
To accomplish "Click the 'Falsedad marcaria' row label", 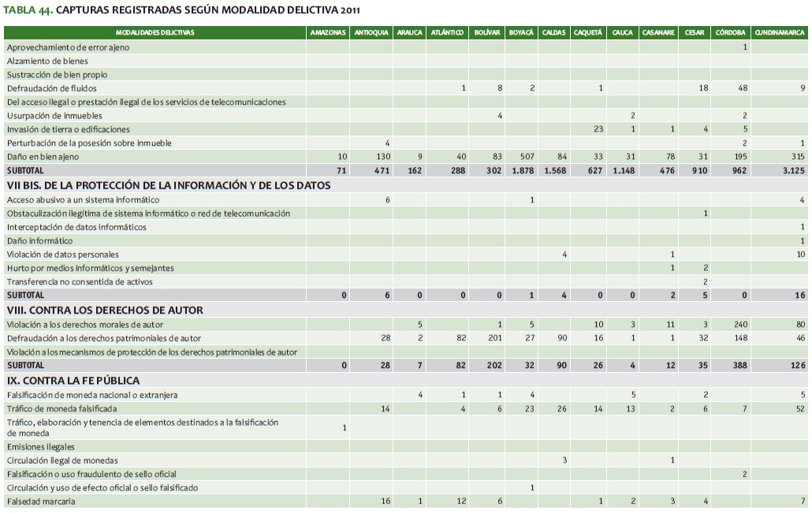I will click(x=41, y=501).
